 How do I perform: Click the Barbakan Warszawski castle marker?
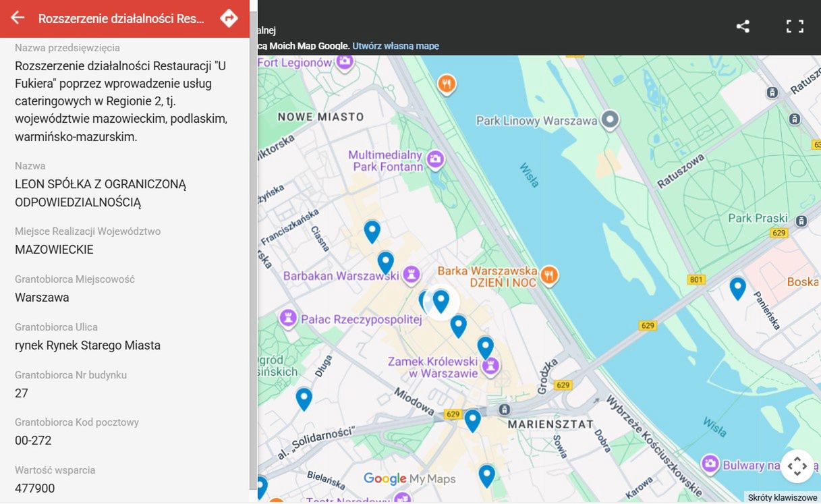tap(411, 275)
